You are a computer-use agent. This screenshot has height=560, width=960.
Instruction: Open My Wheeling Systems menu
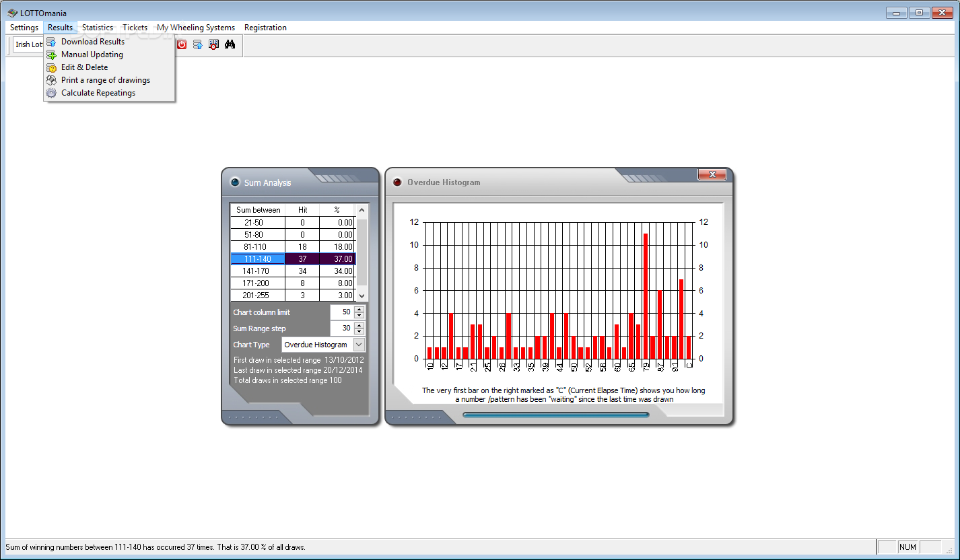point(196,28)
